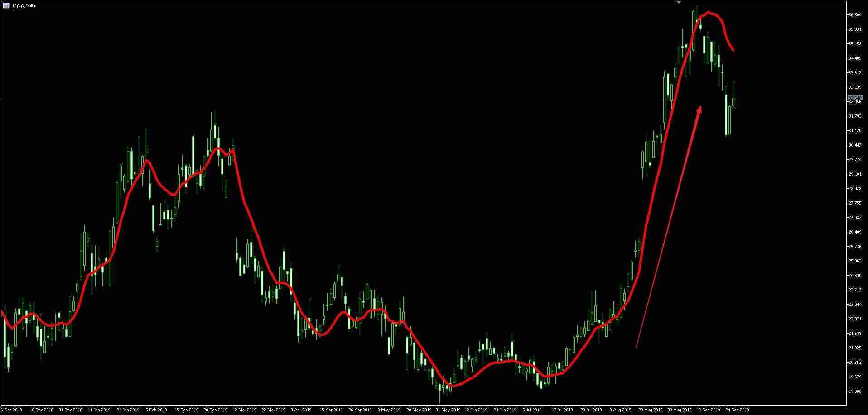
Task: Select the 21.025 price scale label
Action: click(855, 348)
